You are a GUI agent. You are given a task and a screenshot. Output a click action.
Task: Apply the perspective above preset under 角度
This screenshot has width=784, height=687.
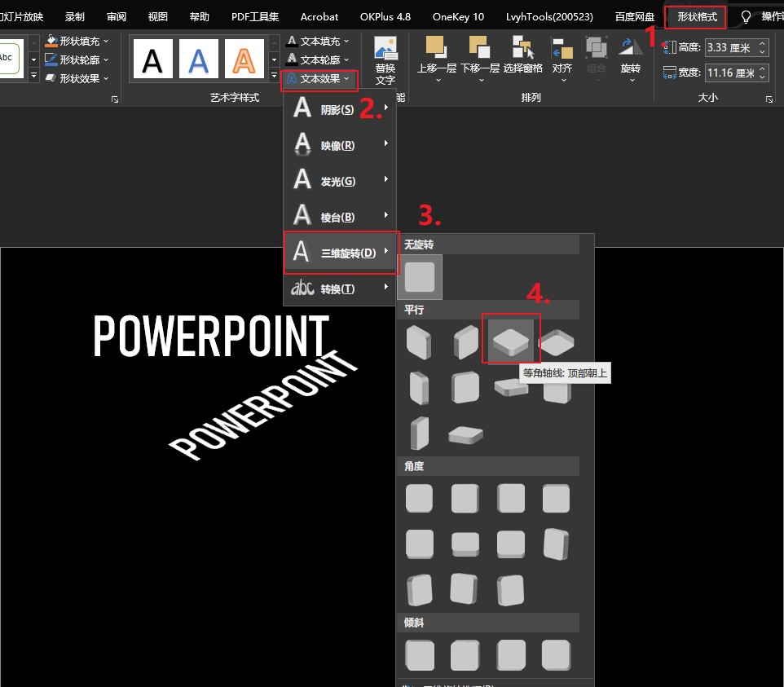[x=419, y=544]
